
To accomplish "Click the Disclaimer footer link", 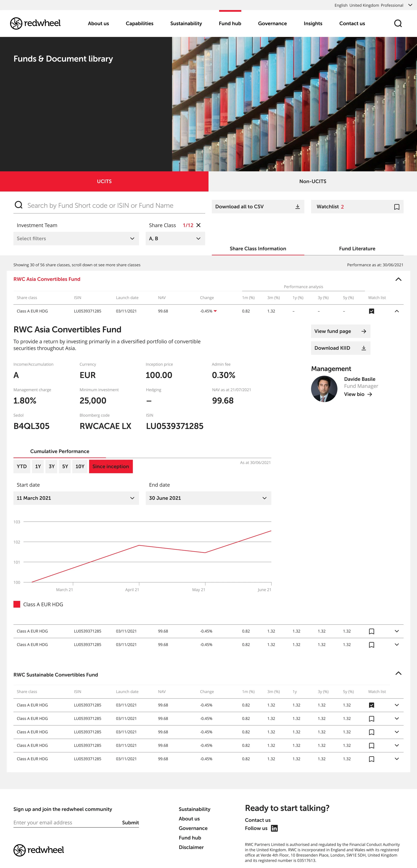I will coord(191,847).
